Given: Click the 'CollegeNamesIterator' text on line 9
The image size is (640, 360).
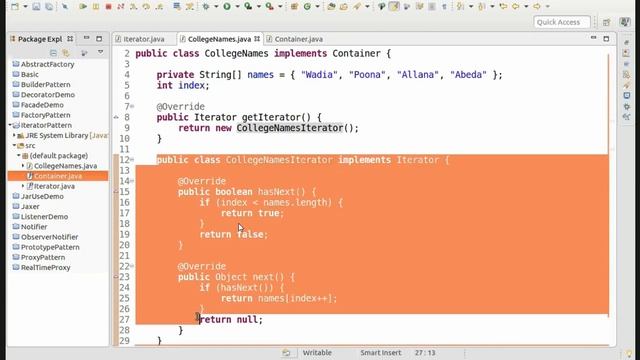Looking at the screenshot, I should (290, 128).
